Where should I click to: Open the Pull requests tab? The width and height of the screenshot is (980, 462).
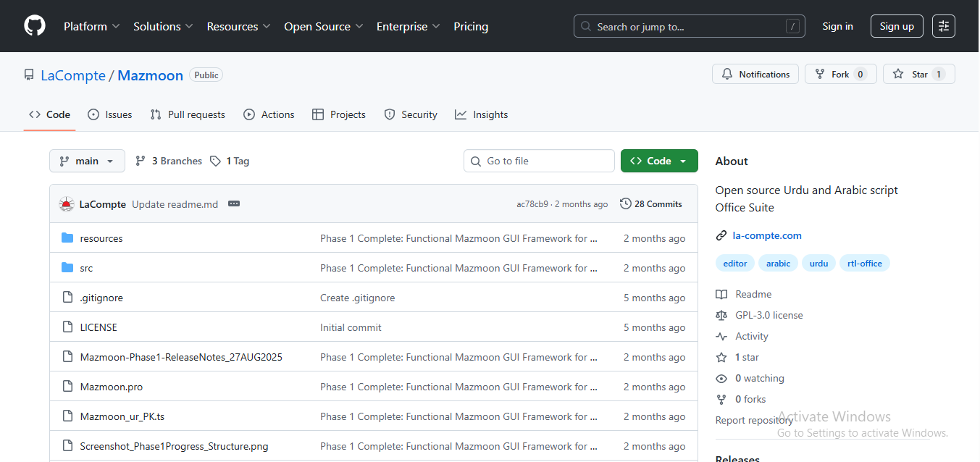pyautogui.click(x=188, y=114)
